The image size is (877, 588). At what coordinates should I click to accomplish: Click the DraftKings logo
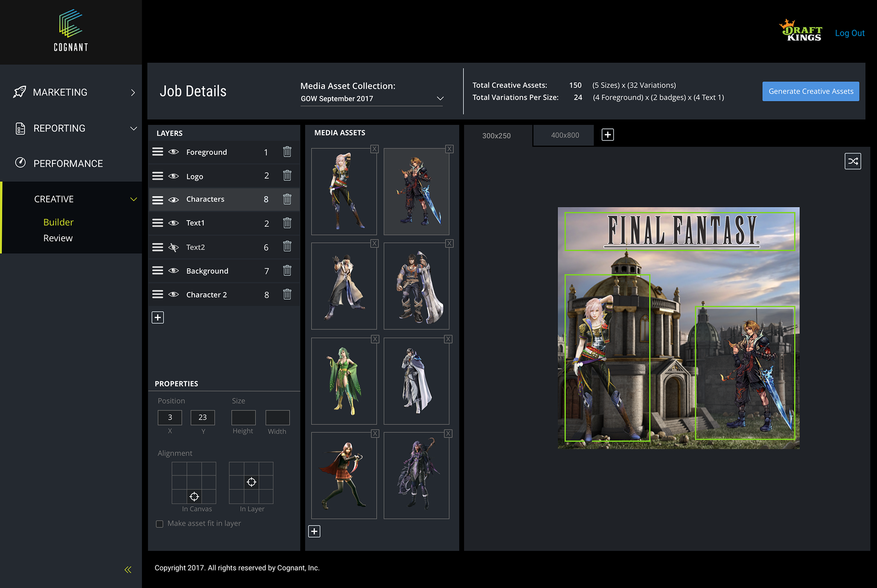(801, 31)
